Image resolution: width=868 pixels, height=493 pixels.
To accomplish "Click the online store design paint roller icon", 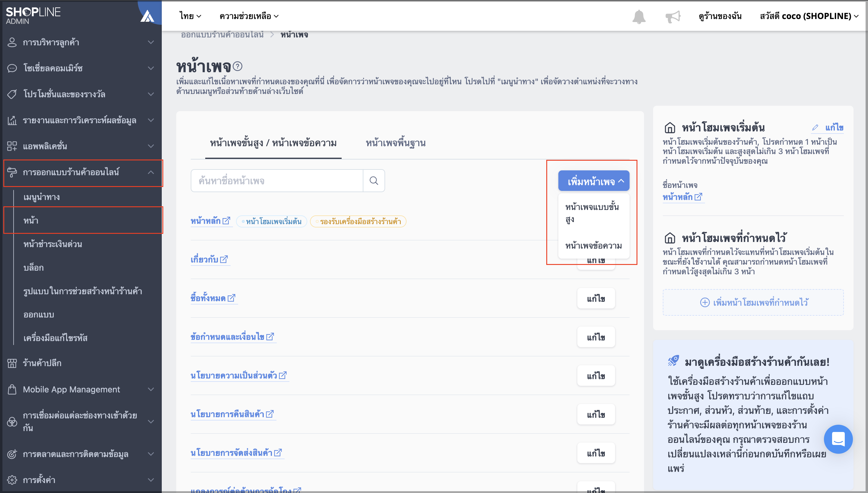I will 12,172.
